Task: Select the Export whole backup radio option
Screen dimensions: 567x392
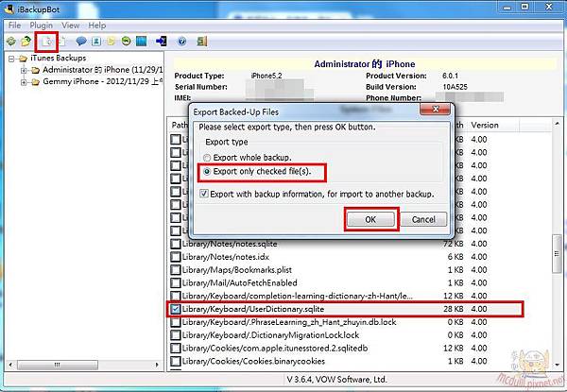Action: click(x=207, y=158)
